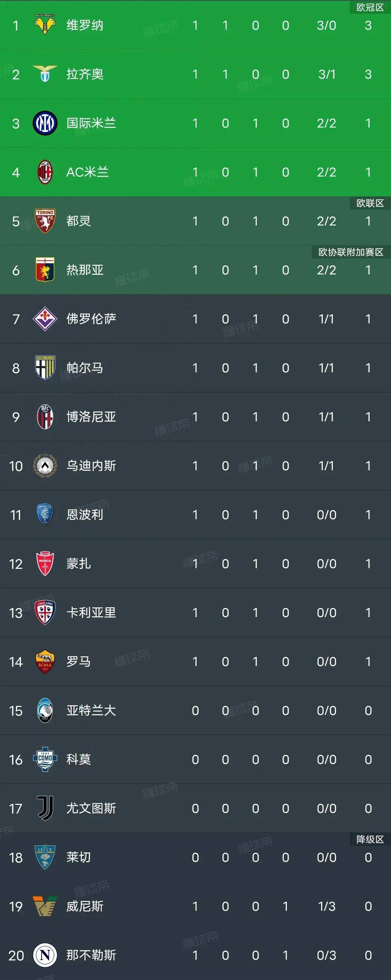The image size is (391, 980).
Task: Open the Inter Milan logo
Action: pyautogui.click(x=45, y=123)
